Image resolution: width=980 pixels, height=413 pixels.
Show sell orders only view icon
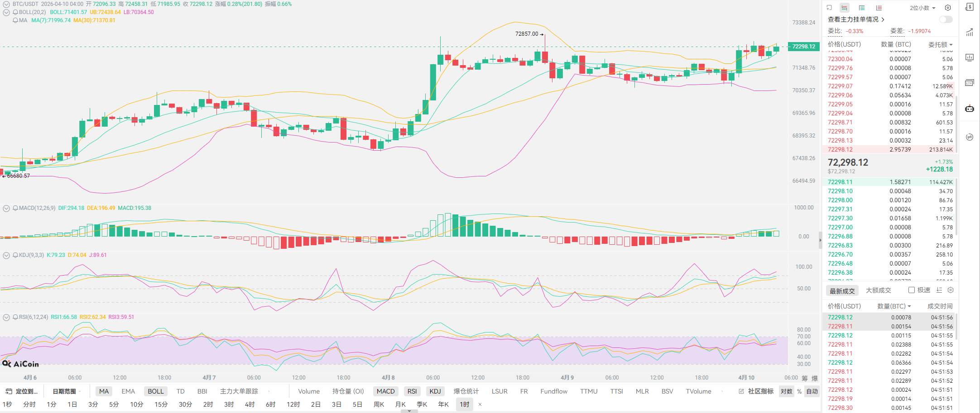coord(879,8)
